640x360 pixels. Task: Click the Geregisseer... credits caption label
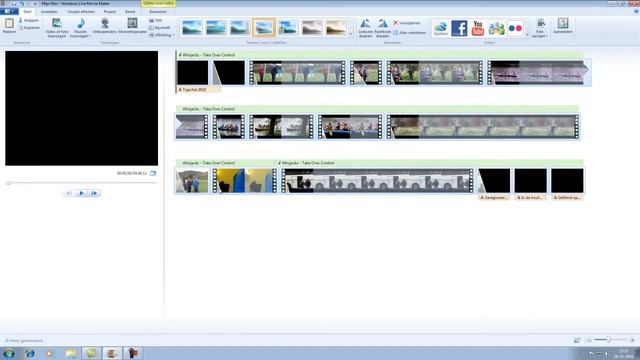(x=493, y=198)
